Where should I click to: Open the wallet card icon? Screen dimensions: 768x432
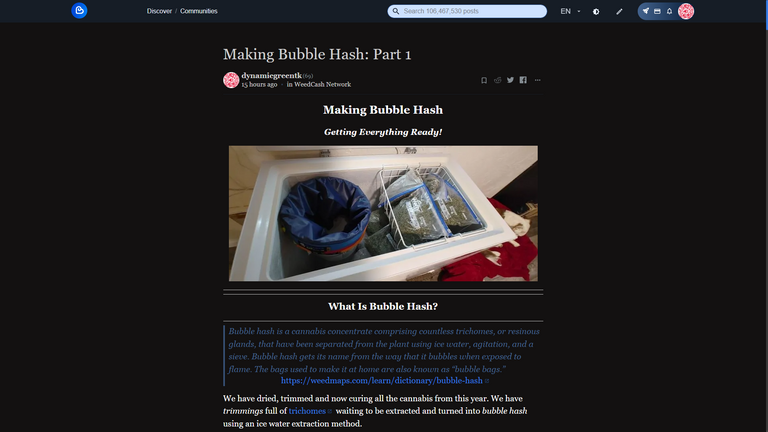pyautogui.click(x=657, y=11)
